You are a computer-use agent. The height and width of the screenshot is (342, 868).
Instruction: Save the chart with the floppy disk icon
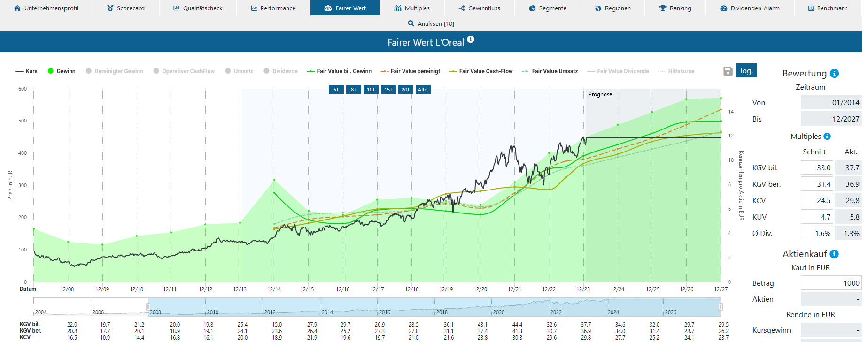728,71
